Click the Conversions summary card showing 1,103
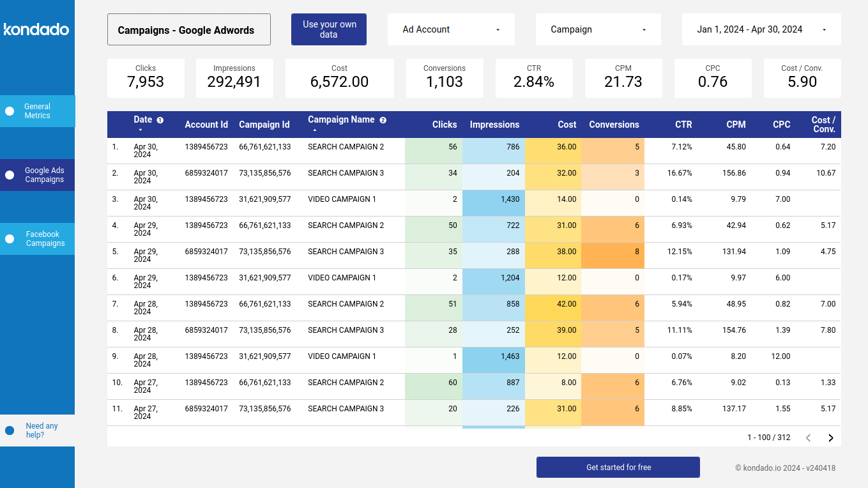Screen dimensions: 868x488 (445, 77)
